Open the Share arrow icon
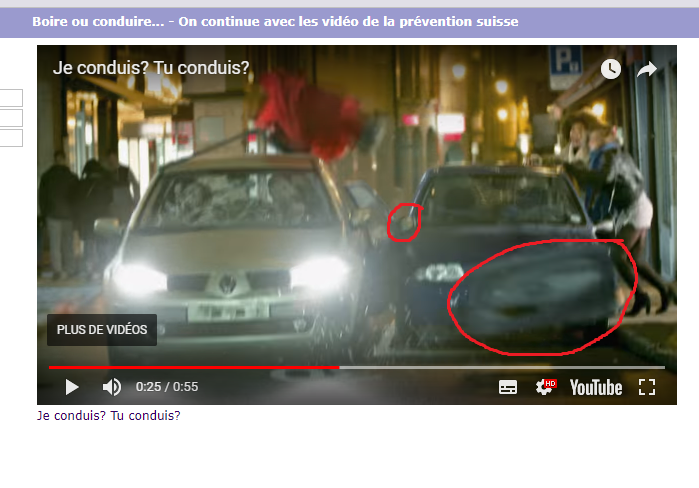699x488 pixels. tap(647, 69)
